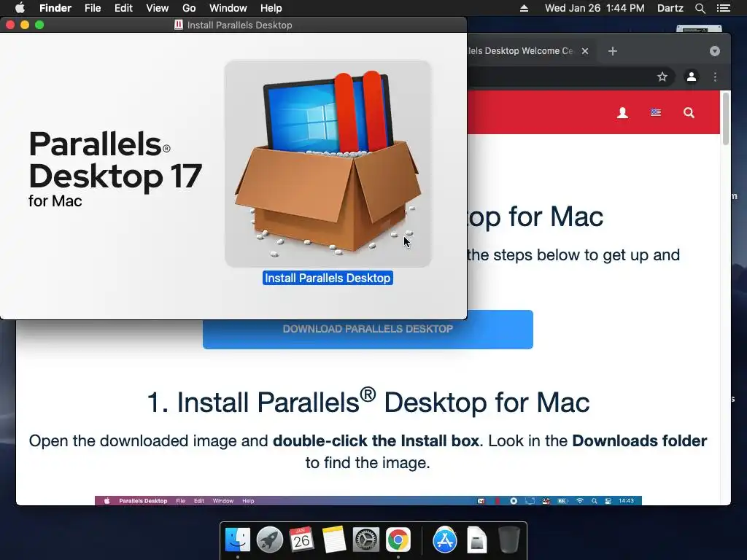Click the Install Parallels Desktop window title icon
Image resolution: width=747 pixels, height=560 pixels.
point(179,25)
